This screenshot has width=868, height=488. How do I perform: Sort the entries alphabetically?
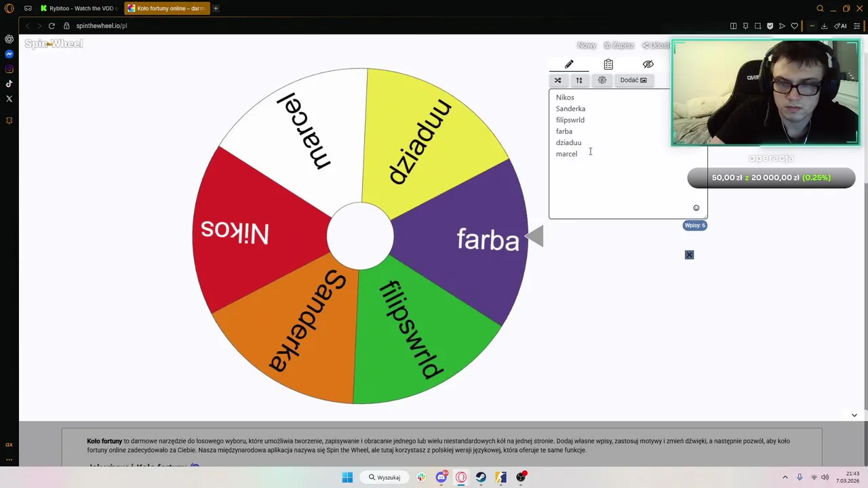tap(579, 80)
